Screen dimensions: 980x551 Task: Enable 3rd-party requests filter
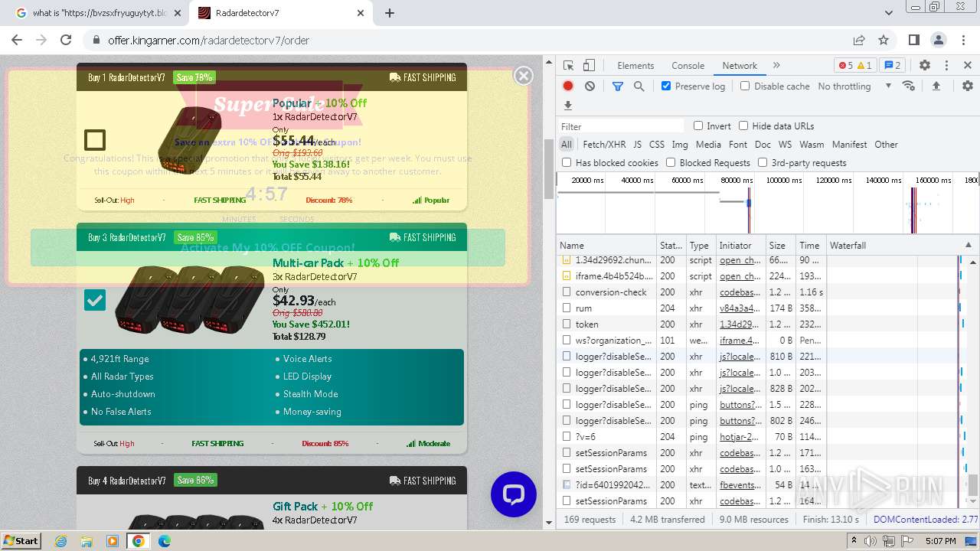point(763,162)
